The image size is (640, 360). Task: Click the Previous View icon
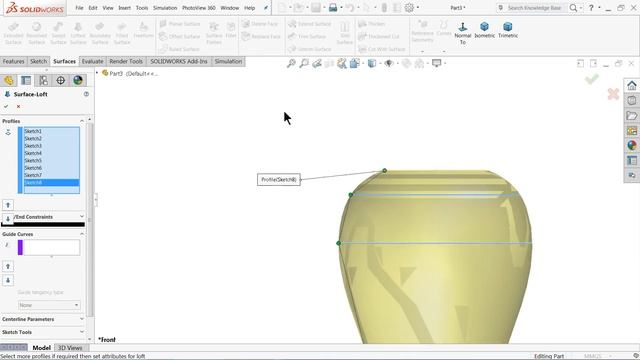[317, 63]
